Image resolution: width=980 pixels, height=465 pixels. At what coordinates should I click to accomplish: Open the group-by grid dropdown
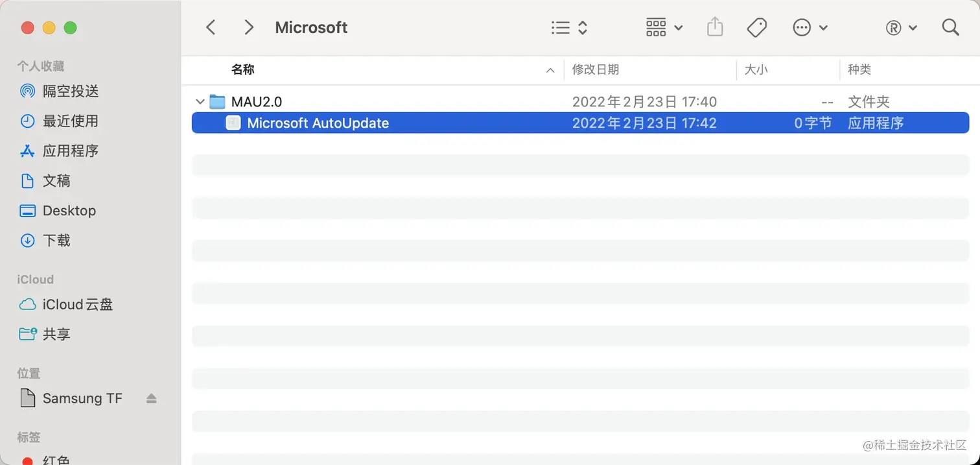[x=664, y=27]
